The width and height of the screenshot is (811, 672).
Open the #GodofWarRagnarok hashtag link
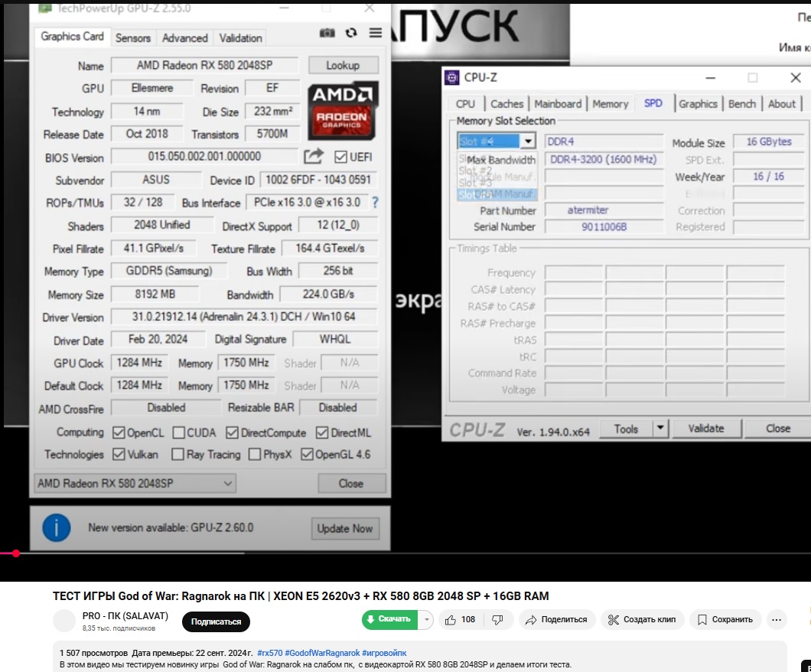click(322, 653)
